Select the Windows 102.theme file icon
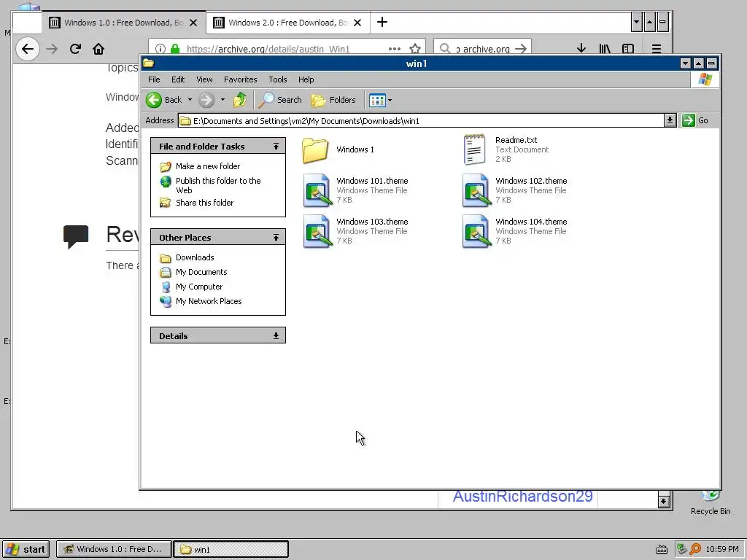 pos(476,190)
